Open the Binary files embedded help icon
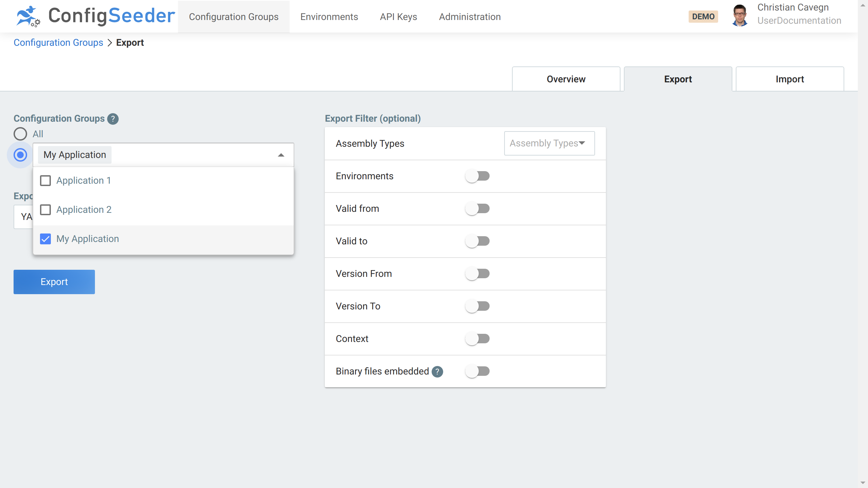The height and width of the screenshot is (488, 868). (437, 371)
